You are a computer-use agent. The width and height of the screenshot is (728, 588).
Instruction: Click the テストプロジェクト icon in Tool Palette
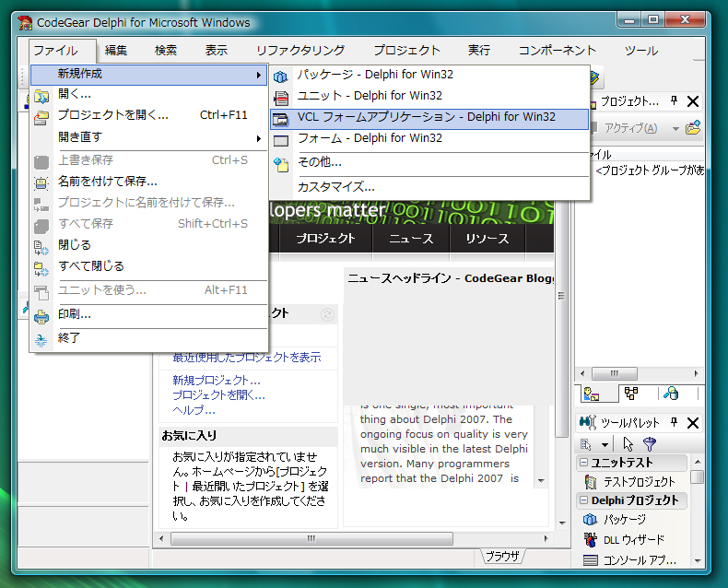590,482
